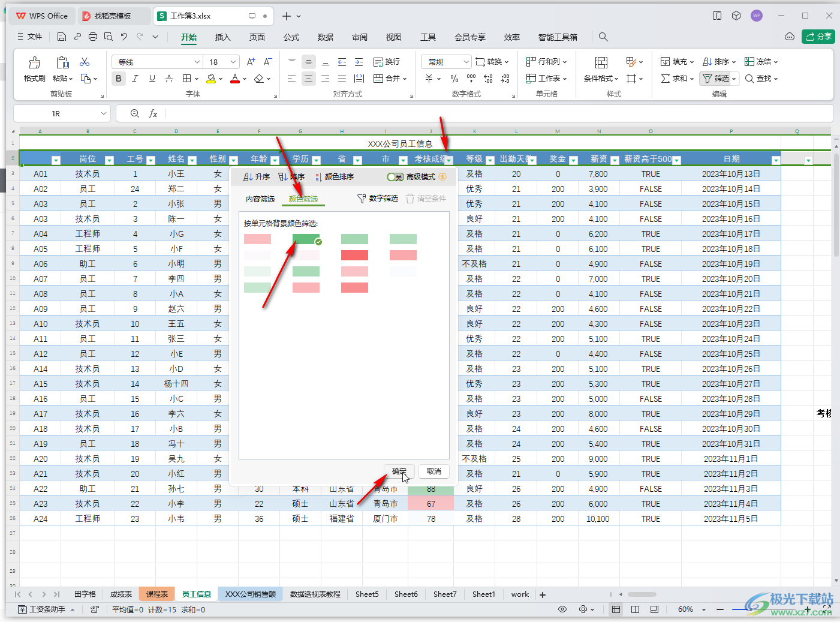Click color sort (颜色排序) in filter panel
840x622 pixels.
coord(335,177)
